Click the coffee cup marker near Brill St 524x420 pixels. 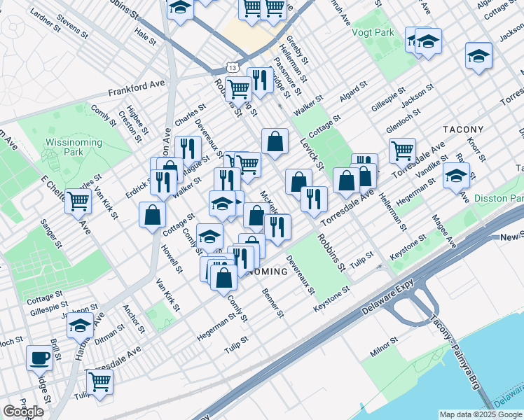point(39,359)
